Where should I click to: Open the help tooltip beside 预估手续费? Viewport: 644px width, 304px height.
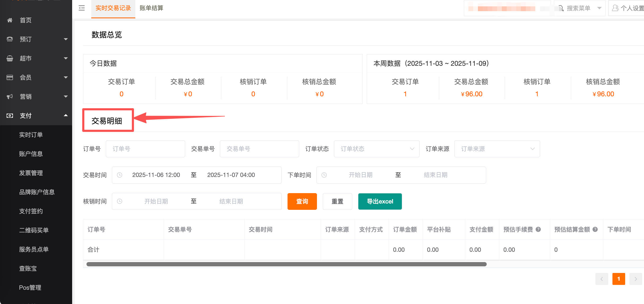click(x=538, y=229)
